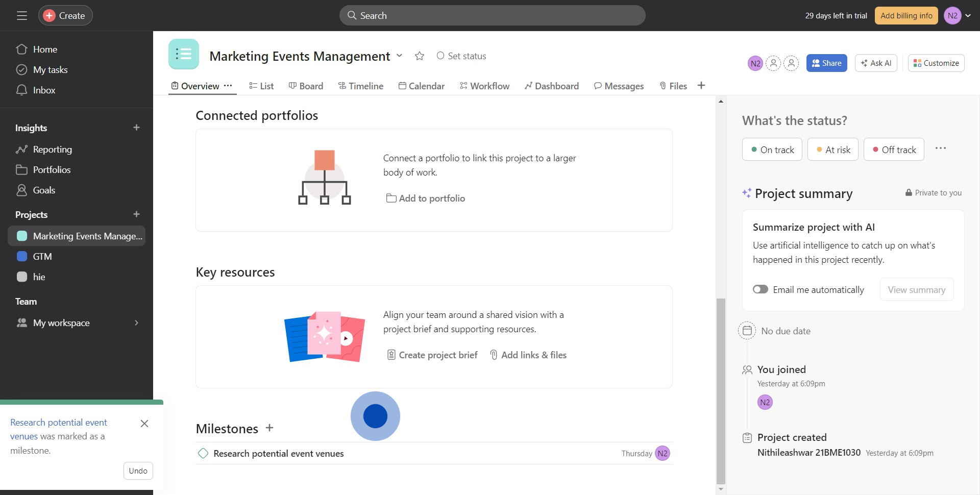Viewport: 980px width, 495px height.
Task: Set status to At risk
Action: [x=833, y=150]
